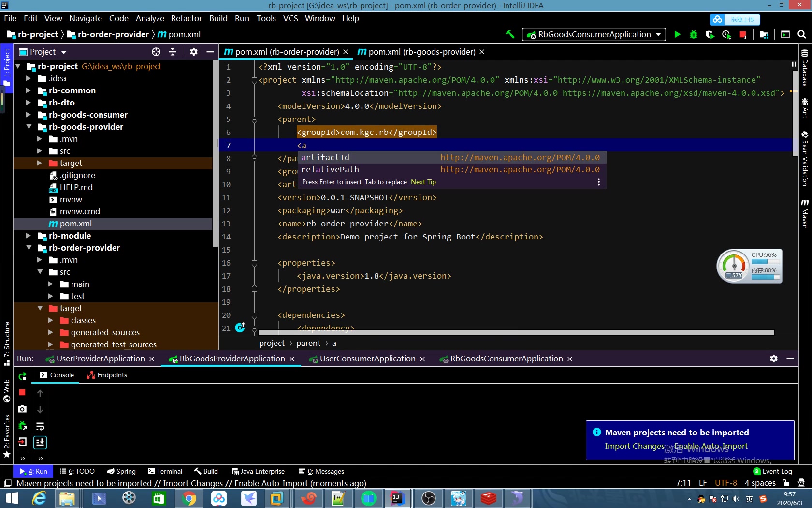The height and width of the screenshot is (508, 812).
Task: Toggle soft-wrap in console
Action: pyautogui.click(x=40, y=426)
